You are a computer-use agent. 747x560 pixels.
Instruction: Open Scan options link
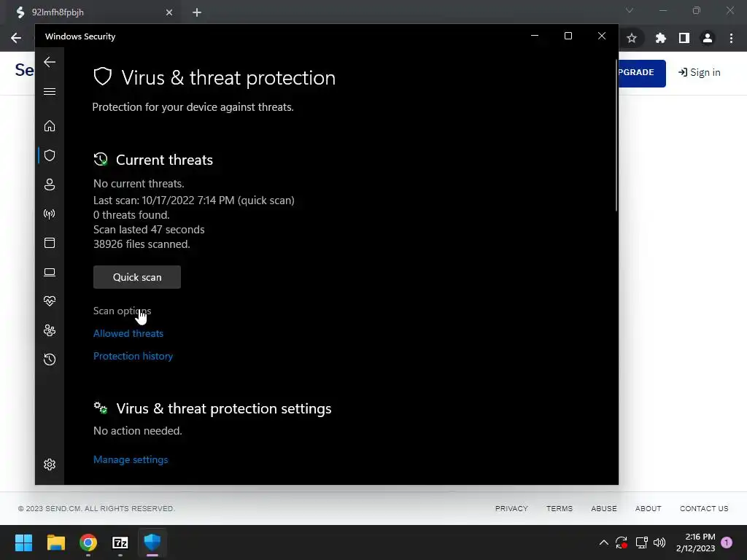[122, 311]
